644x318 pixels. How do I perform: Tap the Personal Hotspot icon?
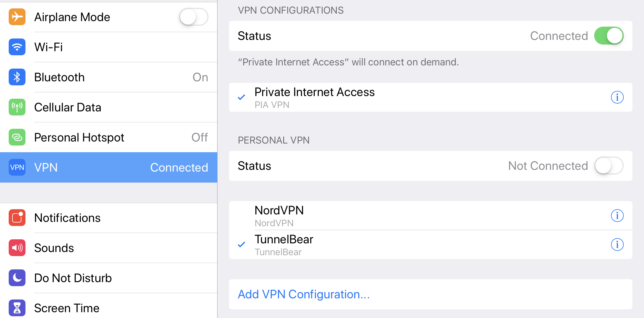coord(17,137)
